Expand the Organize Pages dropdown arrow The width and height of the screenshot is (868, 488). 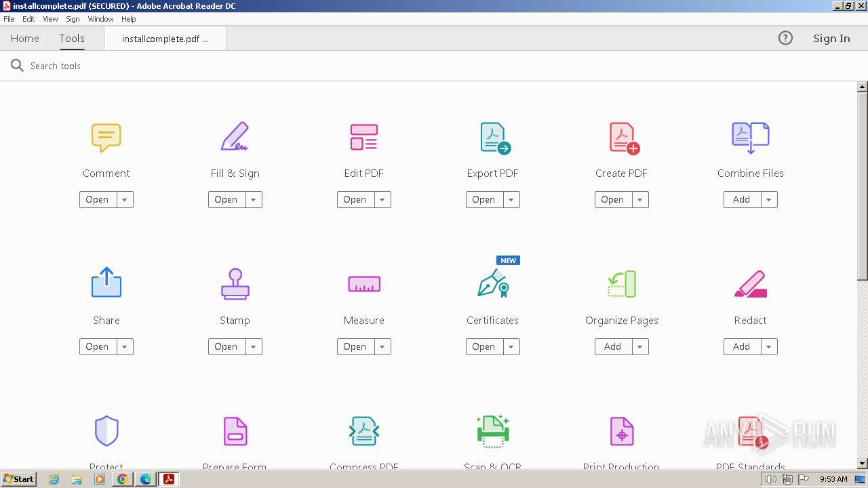coord(640,346)
